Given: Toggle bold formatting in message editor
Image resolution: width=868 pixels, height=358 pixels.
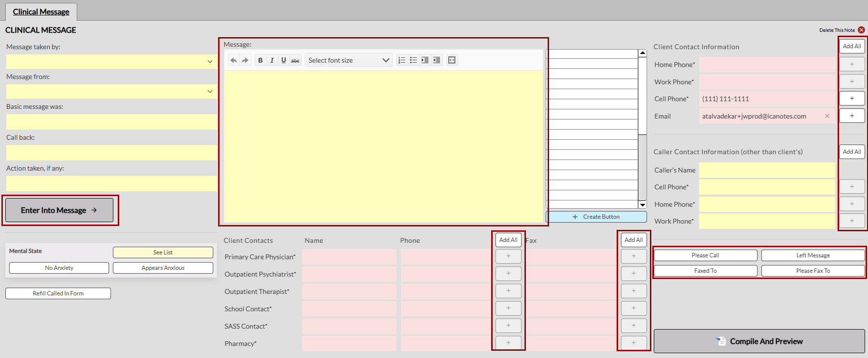Looking at the screenshot, I should tap(261, 60).
